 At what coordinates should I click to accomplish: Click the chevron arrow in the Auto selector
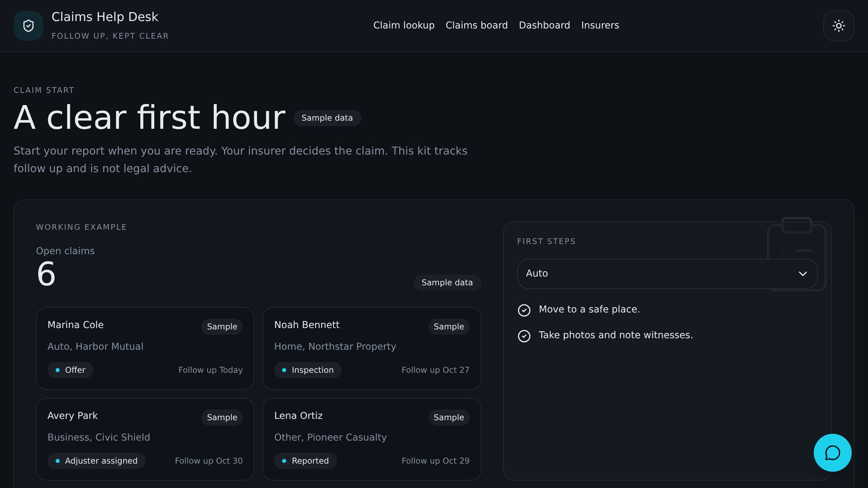803,274
